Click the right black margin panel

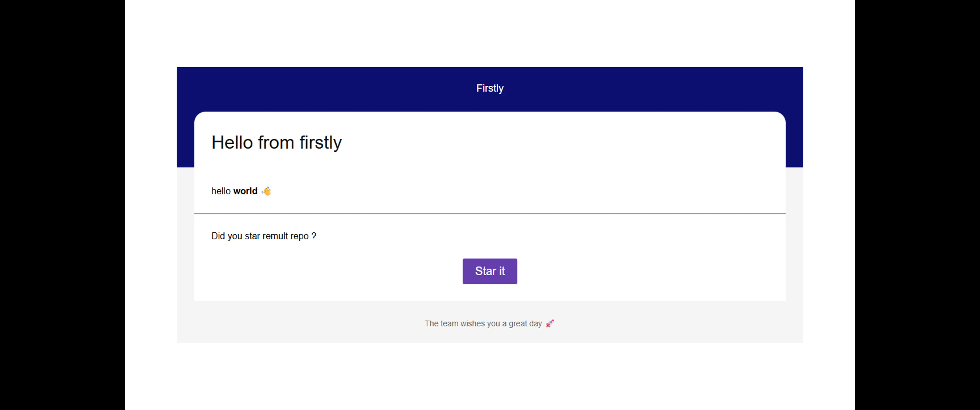click(x=917, y=205)
